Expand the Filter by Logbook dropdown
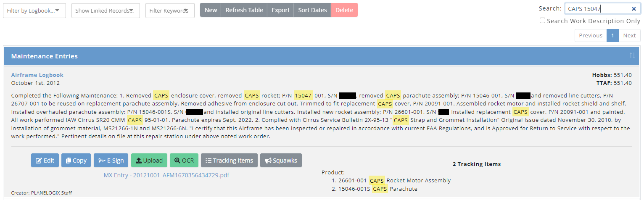Image resolution: width=644 pixels, height=200 pixels. [x=34, y=11]
